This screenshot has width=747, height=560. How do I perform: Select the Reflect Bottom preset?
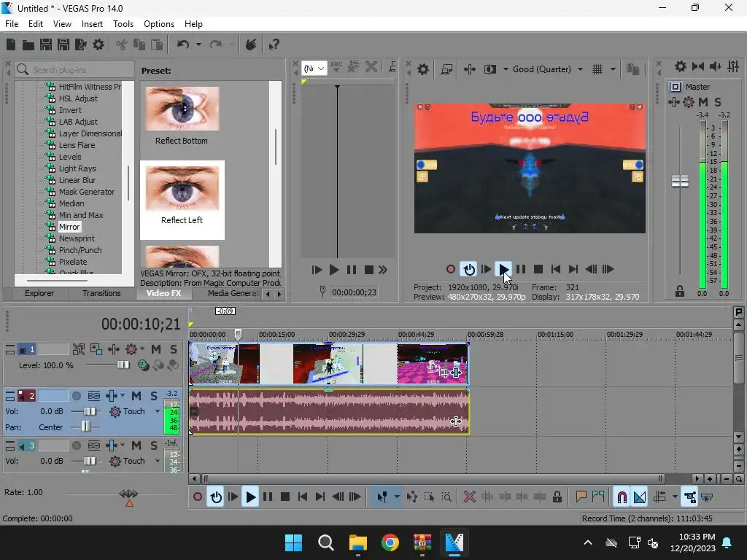tap(182, 115)
